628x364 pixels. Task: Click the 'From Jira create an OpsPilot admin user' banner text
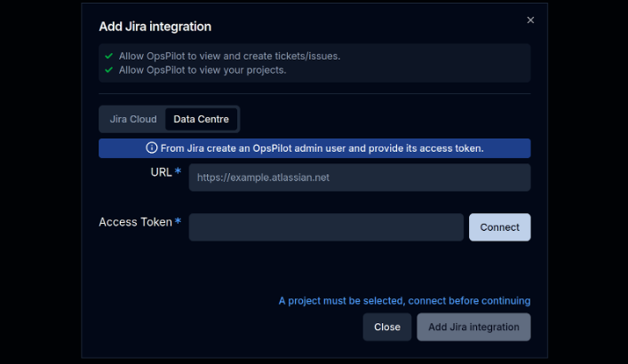tap(322, 148)
